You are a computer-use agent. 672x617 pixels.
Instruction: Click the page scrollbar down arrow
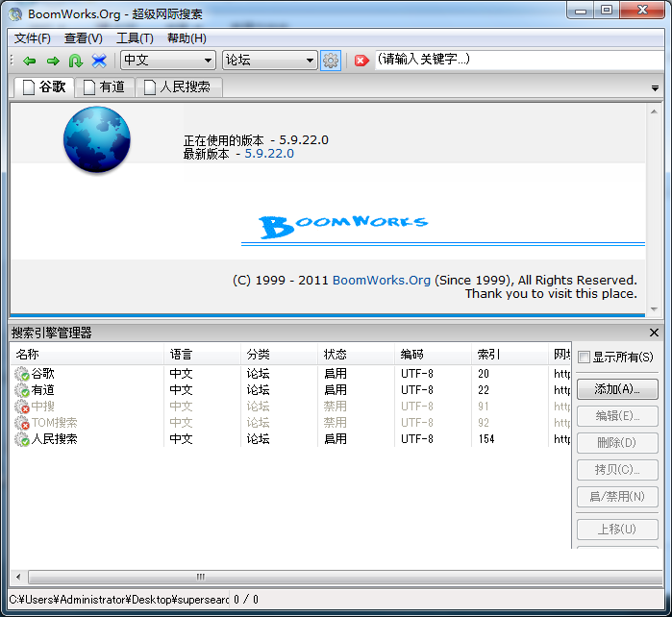pyautogui.click(x=654, y=308)
